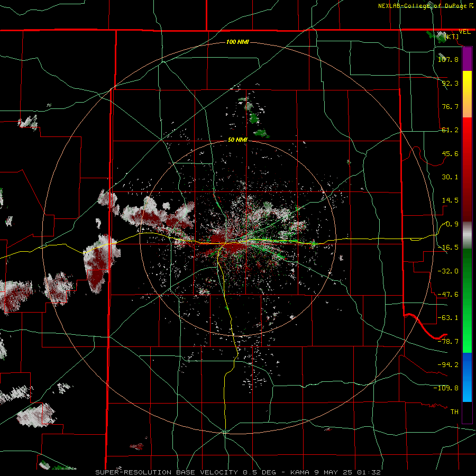Select the -63.1 scale value

[x=448, y=318]
